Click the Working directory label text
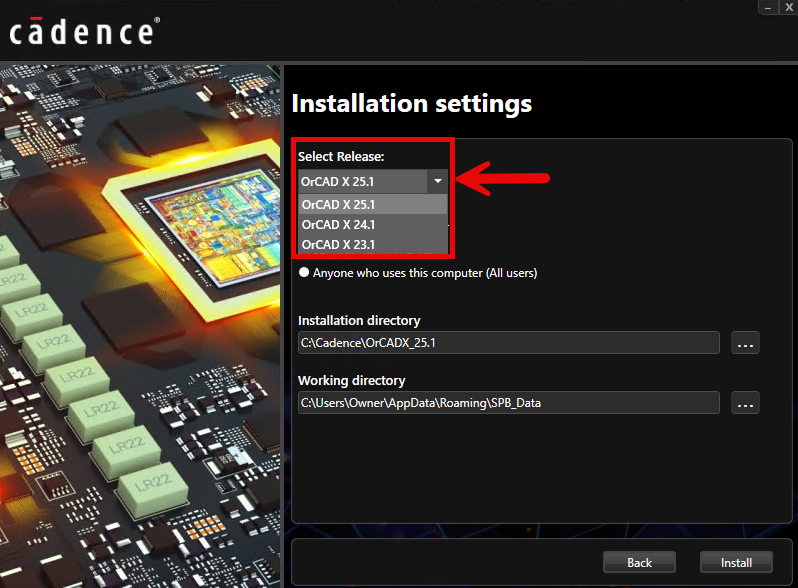Viewport: 798px width, 588px height. tap(351, 380)
